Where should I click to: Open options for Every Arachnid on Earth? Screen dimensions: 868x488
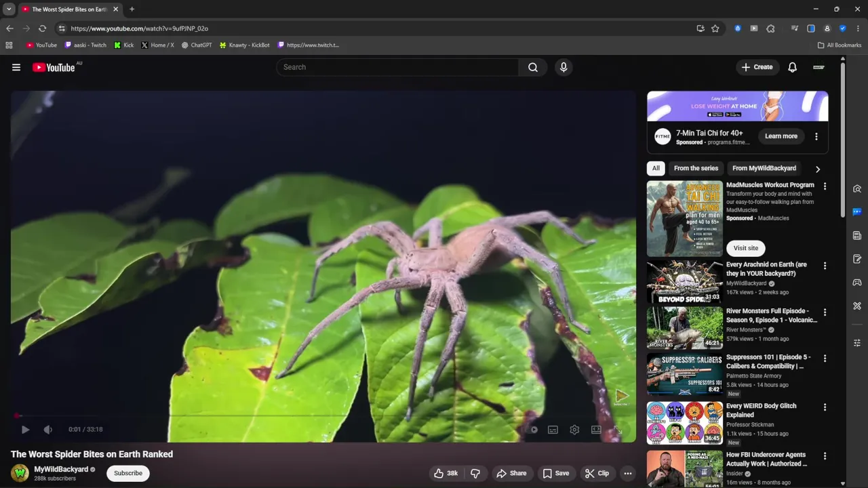pos(825,266)
